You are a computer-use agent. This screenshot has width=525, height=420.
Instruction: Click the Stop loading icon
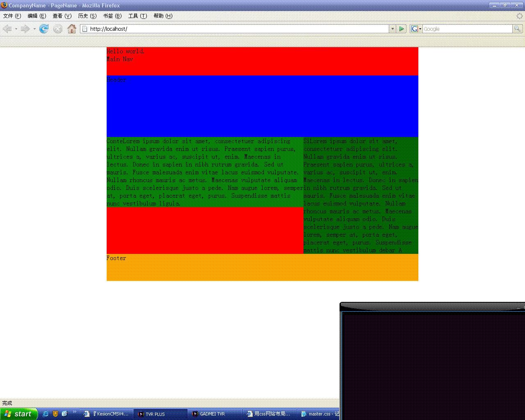[x=58, y=29]
